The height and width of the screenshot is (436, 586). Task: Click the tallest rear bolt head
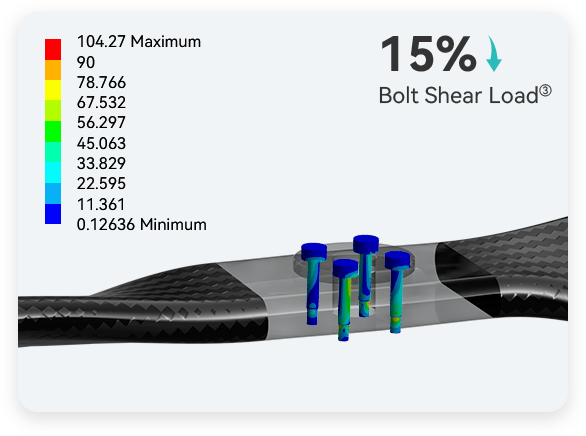click(366, 244)
